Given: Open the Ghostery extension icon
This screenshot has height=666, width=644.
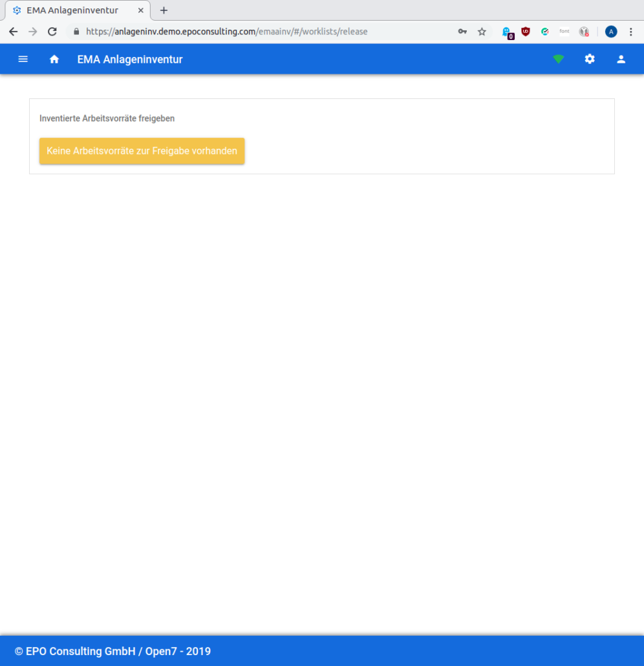Looking at the screenshot, I should [508, 32].
